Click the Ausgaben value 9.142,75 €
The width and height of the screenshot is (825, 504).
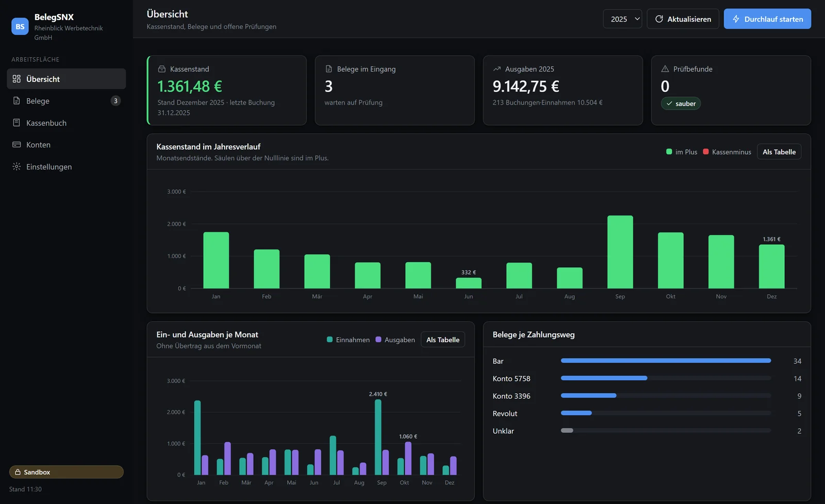526,86
